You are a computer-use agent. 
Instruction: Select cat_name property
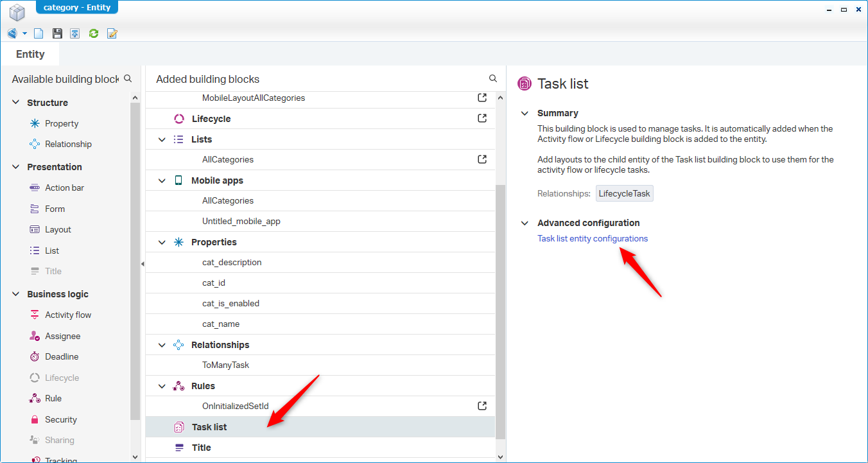click(320, 324)
